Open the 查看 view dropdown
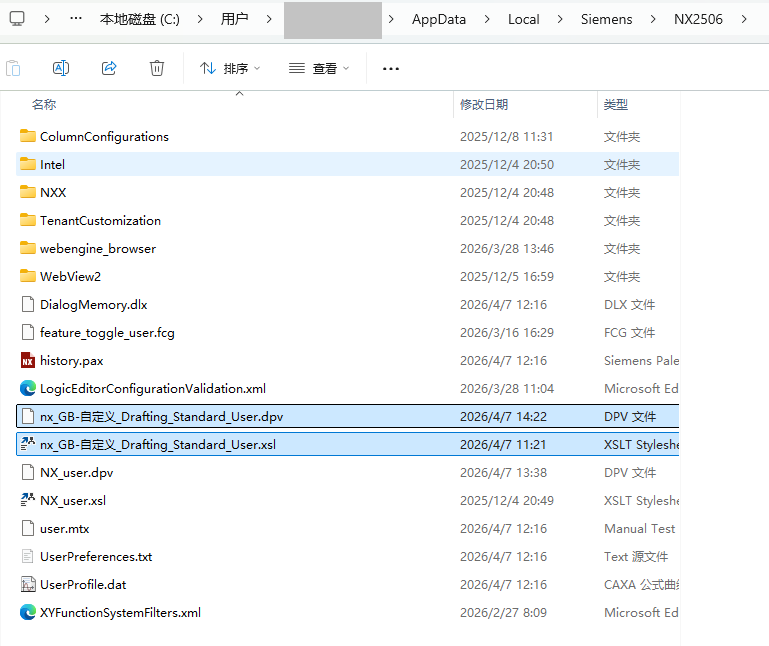Image resolution: width=769 pixels, height=646 pixels. click(x=319, y=68)
